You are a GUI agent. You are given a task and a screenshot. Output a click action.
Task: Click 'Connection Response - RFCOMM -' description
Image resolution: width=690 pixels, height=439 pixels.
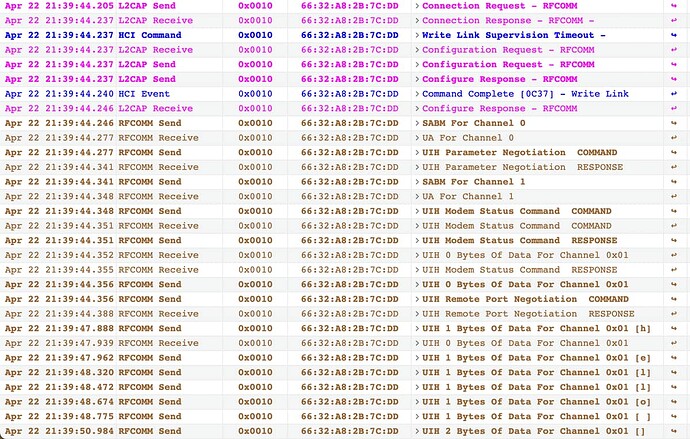(508, 20)
